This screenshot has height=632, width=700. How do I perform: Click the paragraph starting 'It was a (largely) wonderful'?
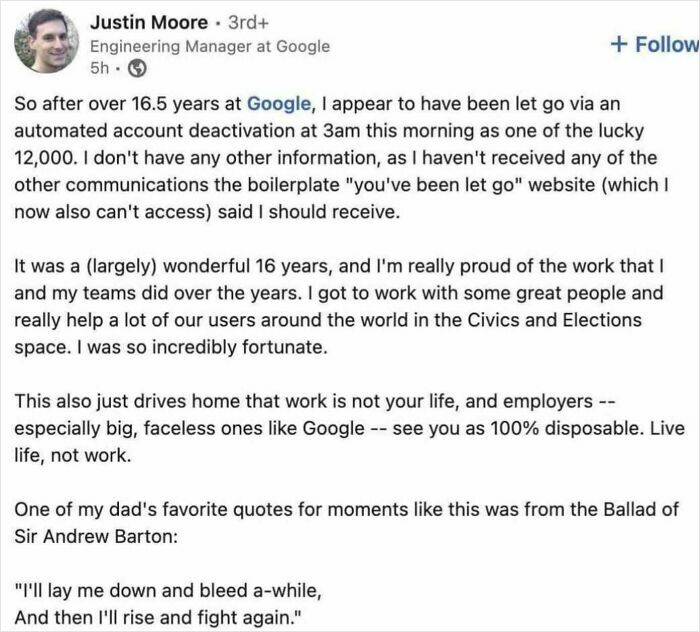(330, 306)
